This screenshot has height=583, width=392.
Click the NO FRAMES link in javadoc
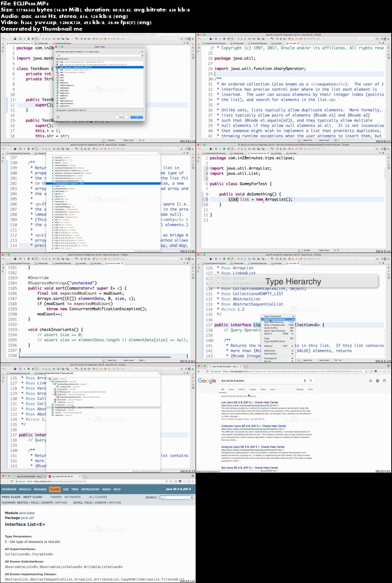pos(72,497)
